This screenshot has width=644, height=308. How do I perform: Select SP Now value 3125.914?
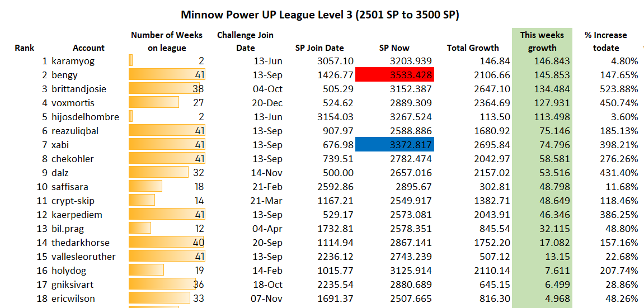412,271
